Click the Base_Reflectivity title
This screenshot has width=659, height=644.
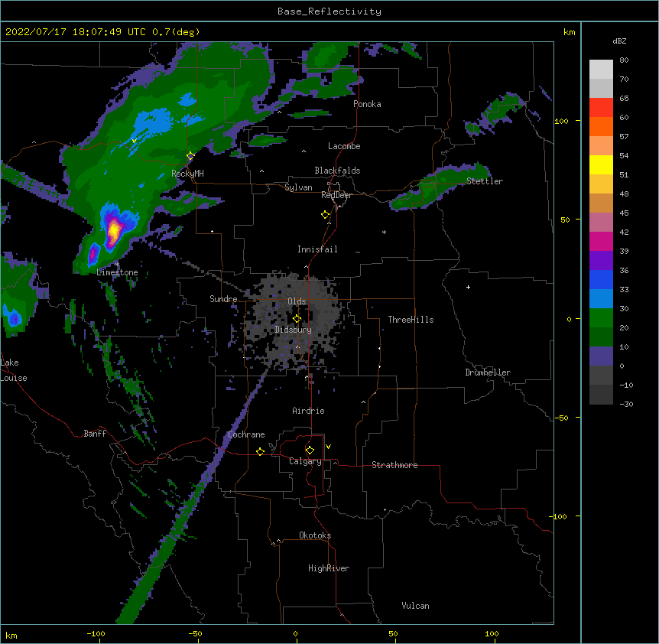tap(329, 11)
